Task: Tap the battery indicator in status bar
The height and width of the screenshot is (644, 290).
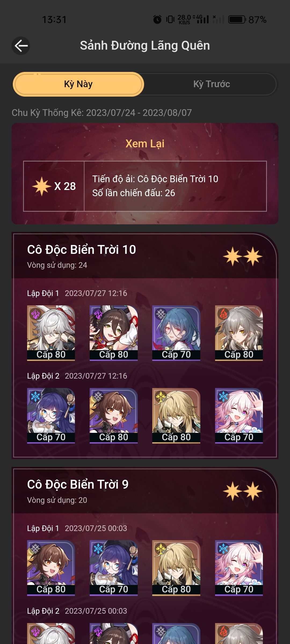Action: click(x=237, y=20)
